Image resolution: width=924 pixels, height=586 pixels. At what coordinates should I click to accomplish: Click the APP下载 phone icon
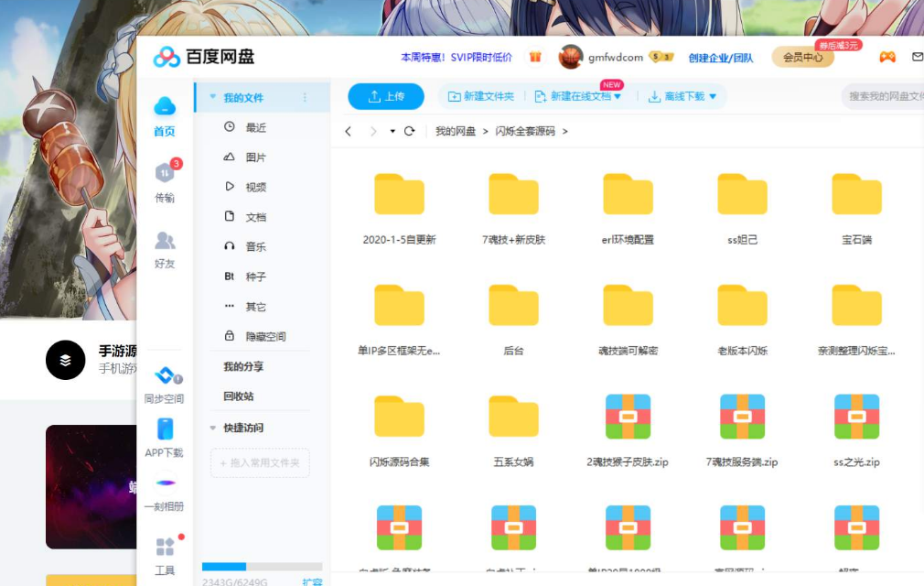click(x=165, y=429)
